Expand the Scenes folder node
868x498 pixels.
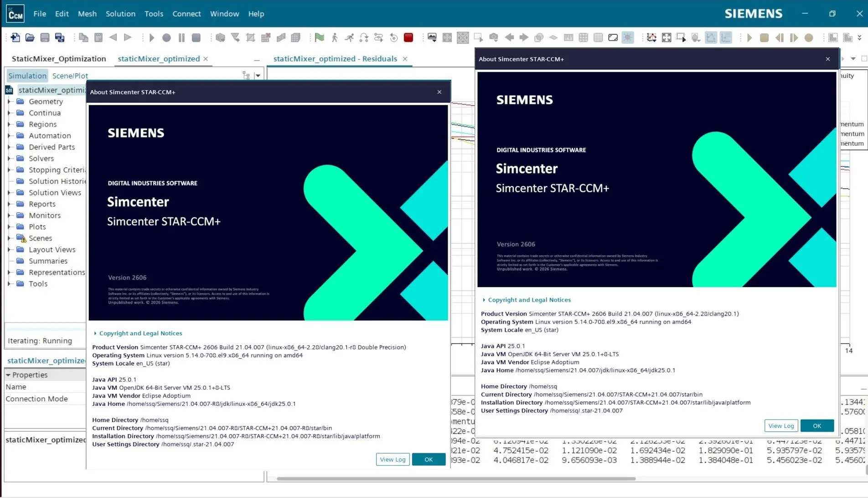point(9,238)
